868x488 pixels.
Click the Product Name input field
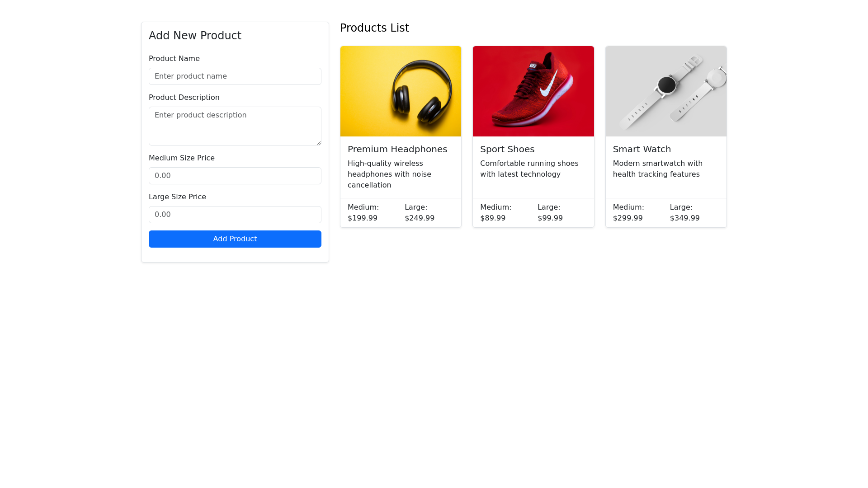235,76
